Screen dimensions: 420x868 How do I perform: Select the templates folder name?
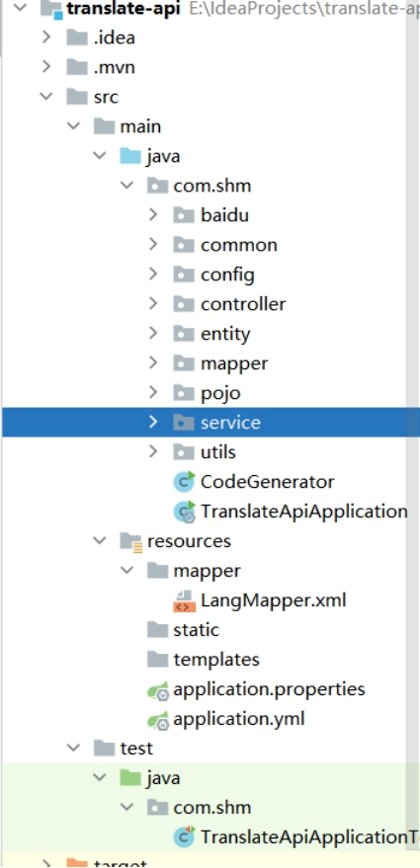[216, 660]
